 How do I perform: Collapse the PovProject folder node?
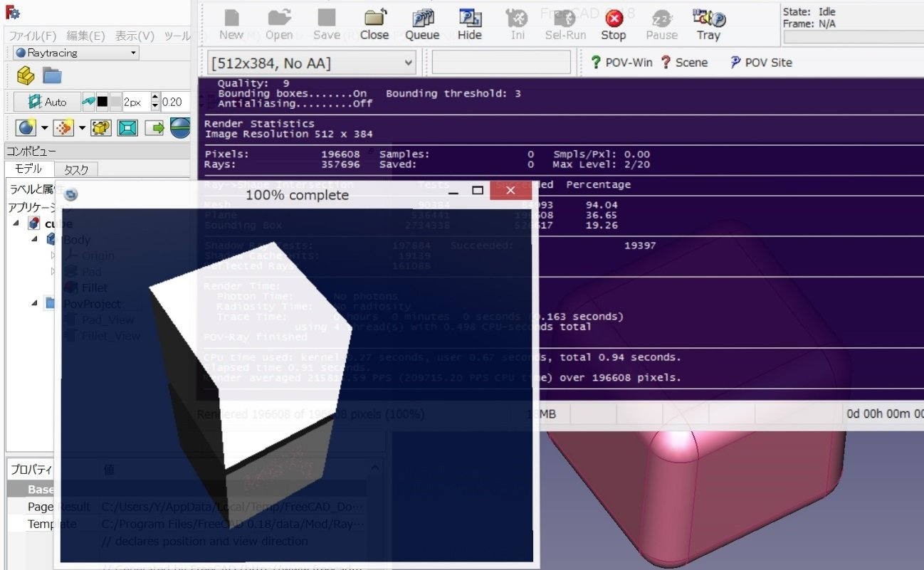tap(35, 303)
